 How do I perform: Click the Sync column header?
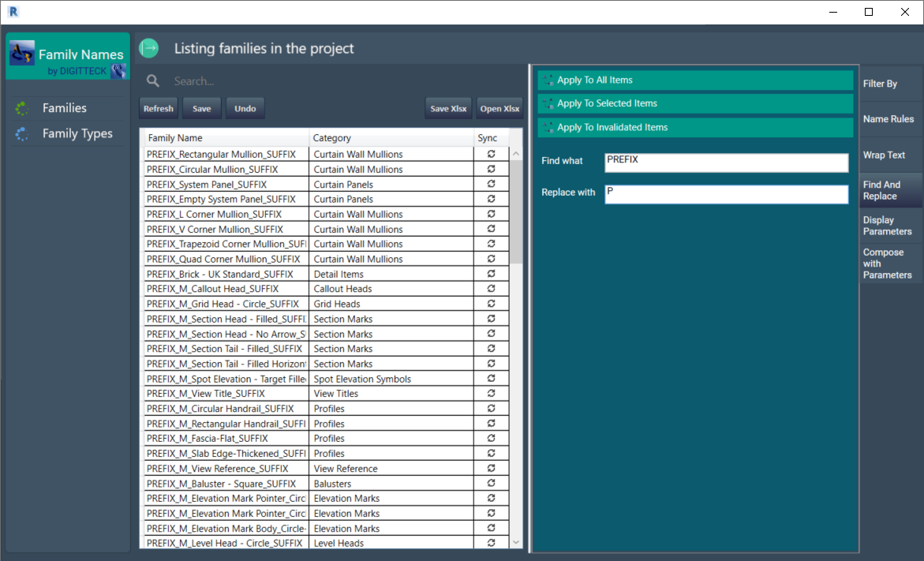click(x=492, y=138)
